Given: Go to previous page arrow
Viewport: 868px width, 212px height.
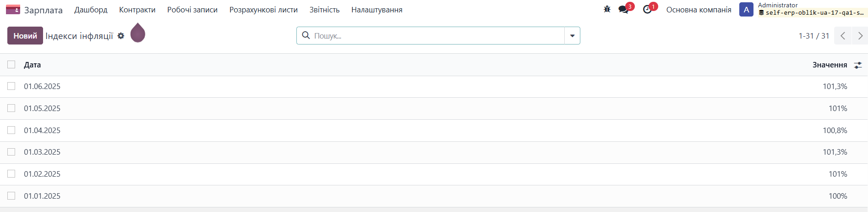Looking at the screenshot, I should [843, 36].
